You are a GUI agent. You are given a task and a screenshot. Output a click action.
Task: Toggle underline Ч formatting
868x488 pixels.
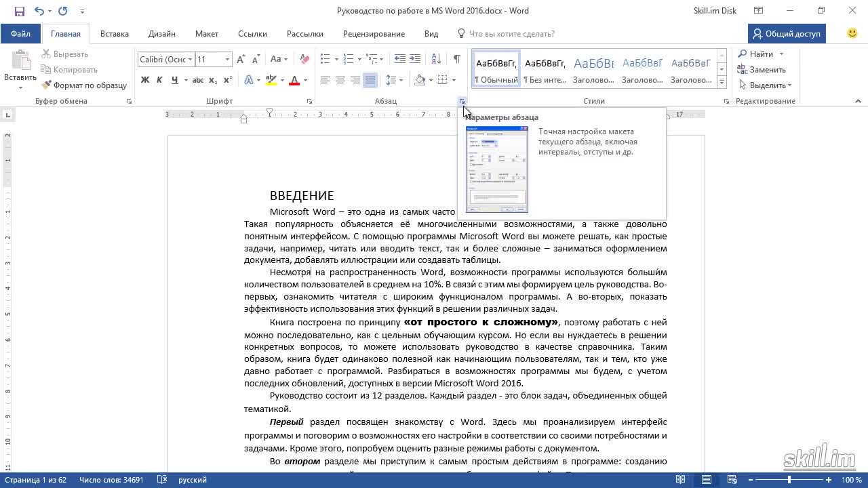[175, 80]
